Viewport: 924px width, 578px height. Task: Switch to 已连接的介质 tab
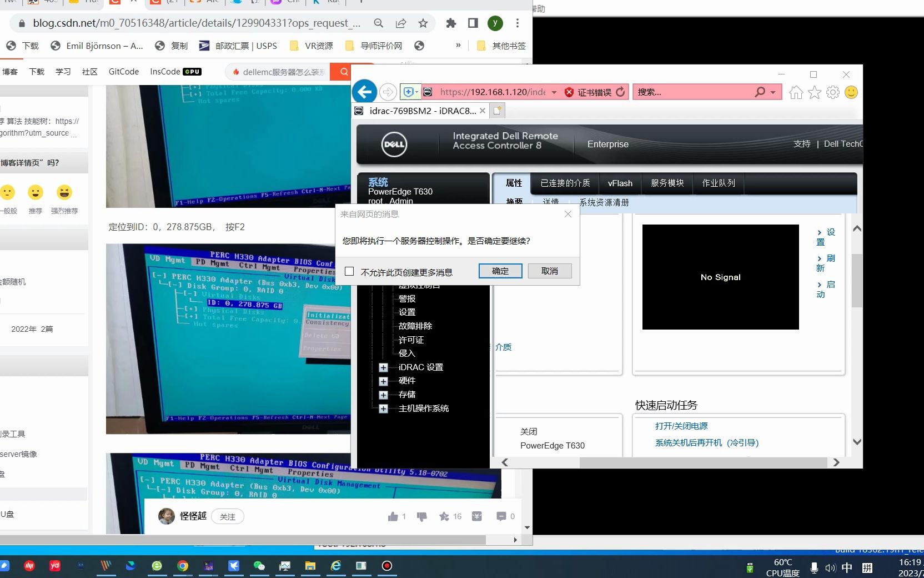click(565, 183)
